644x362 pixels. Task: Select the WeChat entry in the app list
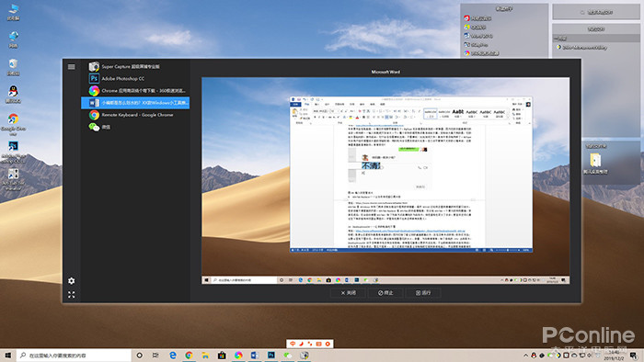click(135, 127)
